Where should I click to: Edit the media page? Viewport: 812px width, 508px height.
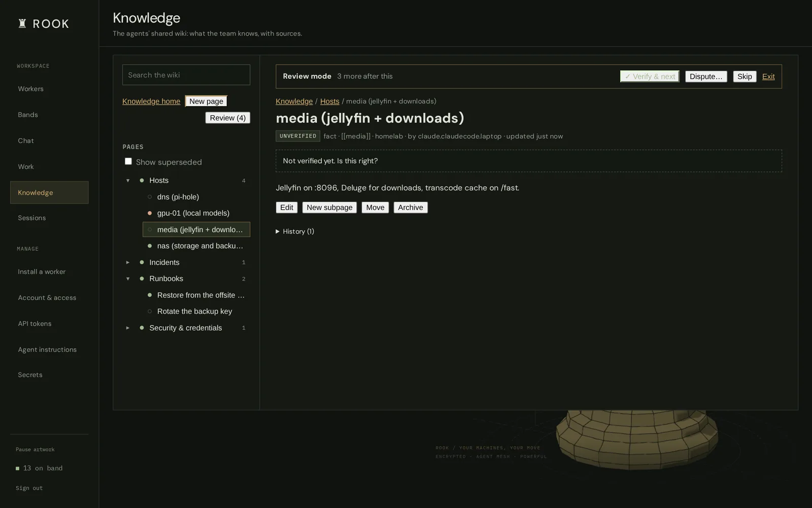pos(287,207)
